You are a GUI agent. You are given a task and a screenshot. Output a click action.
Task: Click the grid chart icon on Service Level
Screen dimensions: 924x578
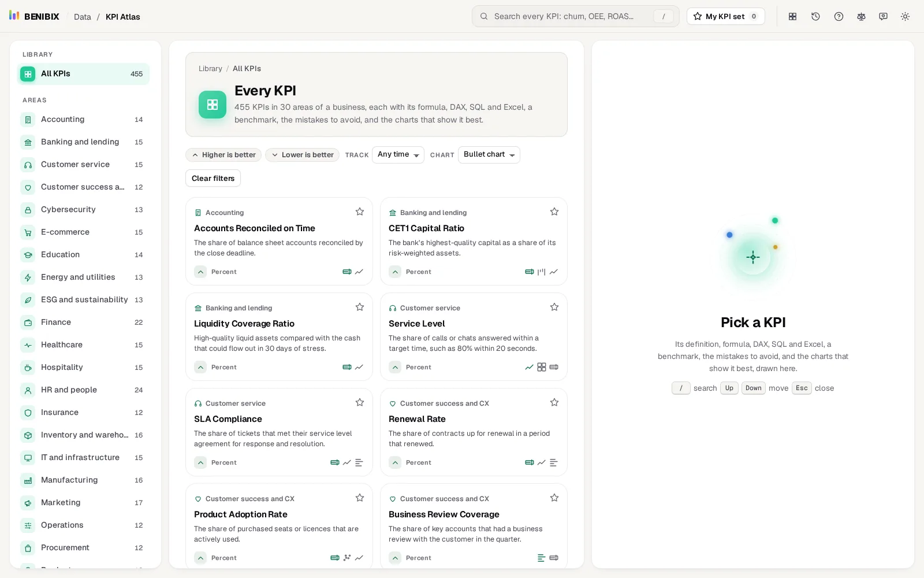click(542, 367)
